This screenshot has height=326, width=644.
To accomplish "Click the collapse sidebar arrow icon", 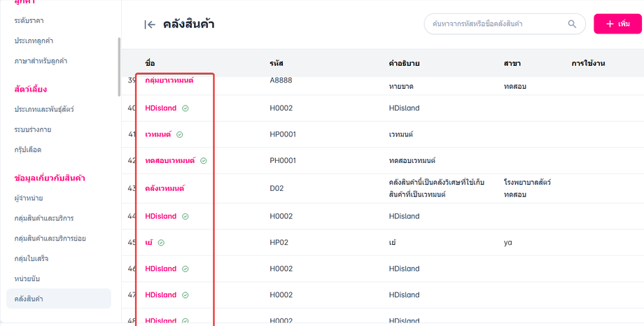I will [150, 24].
